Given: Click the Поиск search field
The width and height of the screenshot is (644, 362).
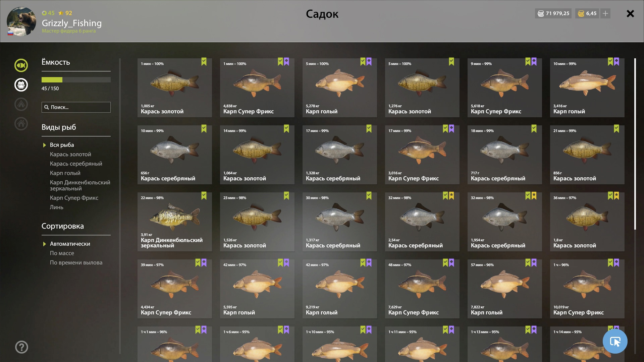Looking at the screenshot, I should pos(76,107).
